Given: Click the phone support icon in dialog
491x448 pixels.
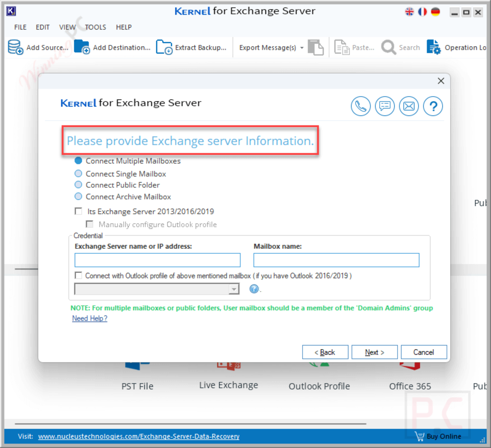Looking at the screenshot, I should [361, 106].
